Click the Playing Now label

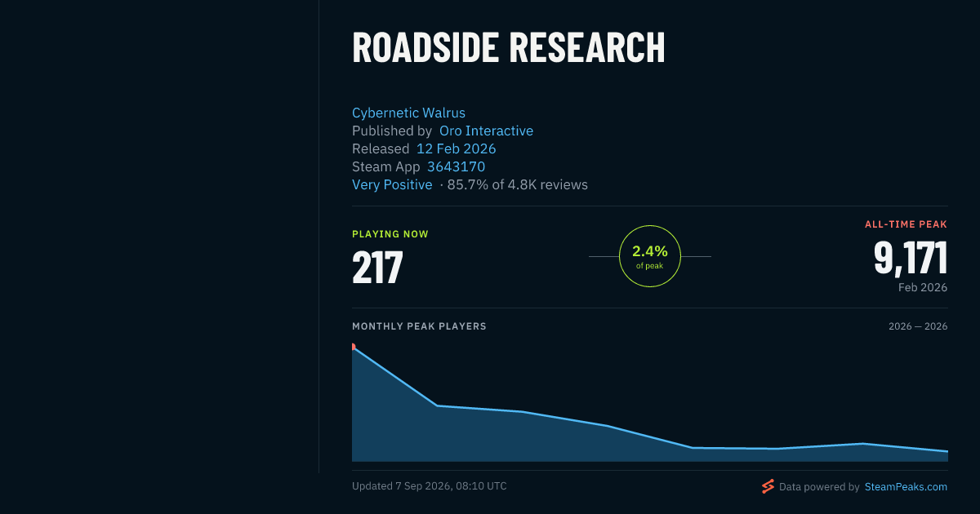[390, 234]
